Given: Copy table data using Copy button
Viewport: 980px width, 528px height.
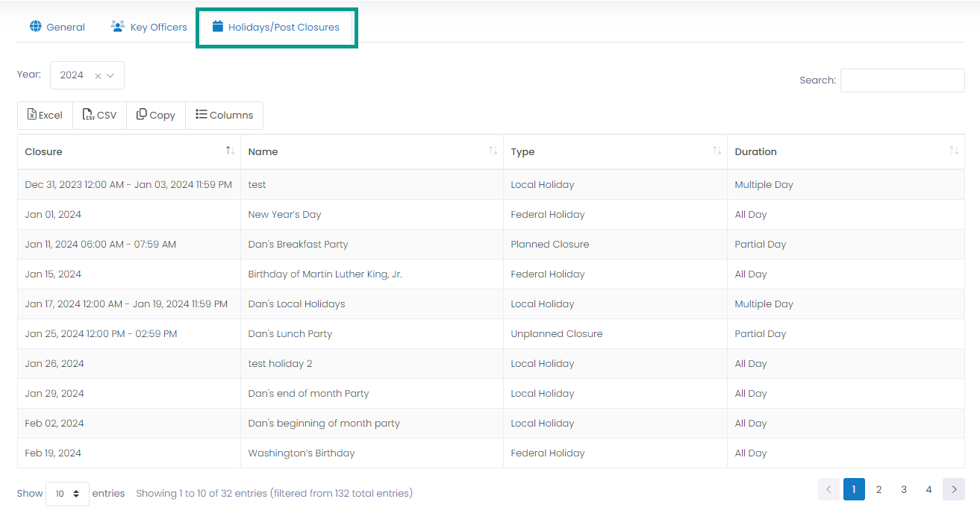Looking at the screenshot, I should (x=156, y=115).
